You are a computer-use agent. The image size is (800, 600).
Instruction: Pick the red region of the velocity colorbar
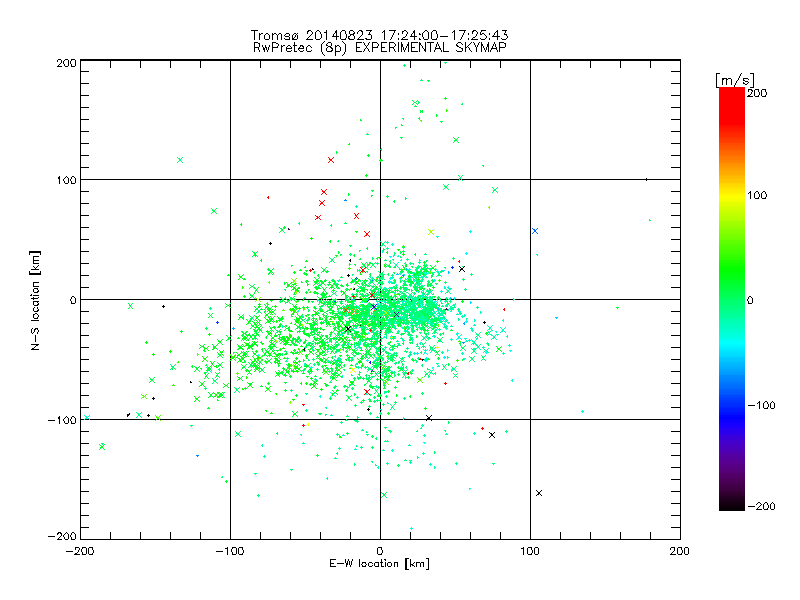coord(732,105)
